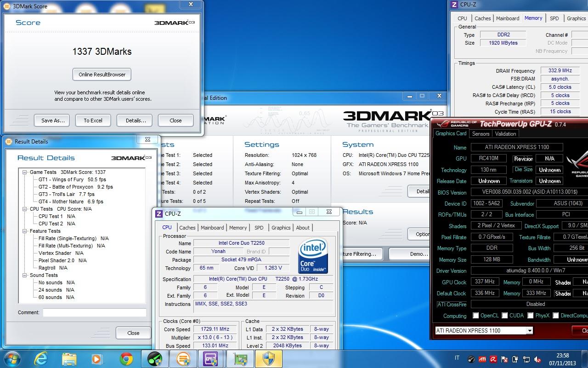Open the Avira antivirus tray icon
The height and width of the screenshot is (368, 588).
(x=493, y=359)
